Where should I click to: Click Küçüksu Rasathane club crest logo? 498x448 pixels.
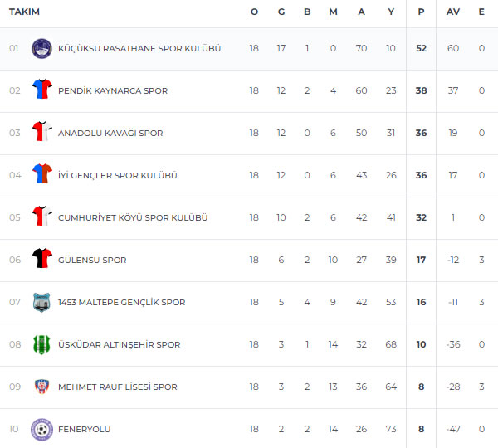pyautogui.click(x=42, y=49)
